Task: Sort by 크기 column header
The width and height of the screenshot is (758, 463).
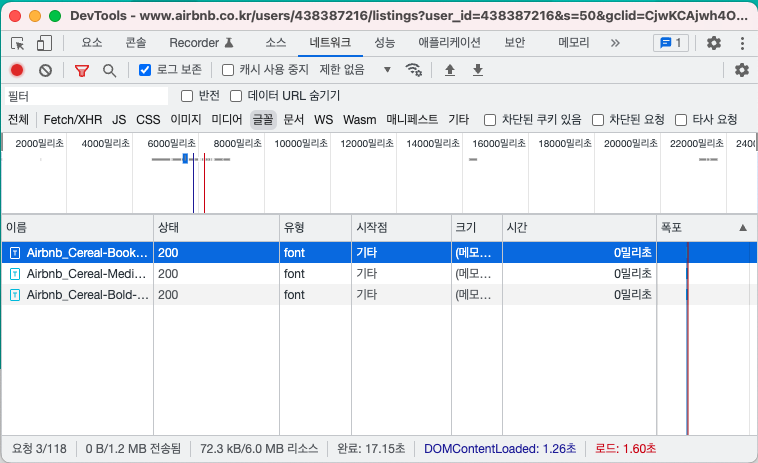Action: [477, 228]
